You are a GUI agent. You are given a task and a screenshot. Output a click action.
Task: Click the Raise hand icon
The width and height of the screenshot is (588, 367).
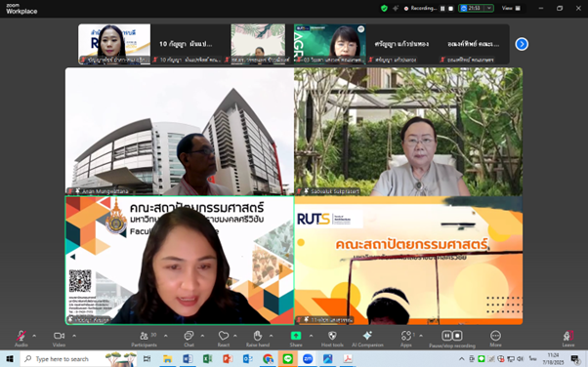coord(258,336)
